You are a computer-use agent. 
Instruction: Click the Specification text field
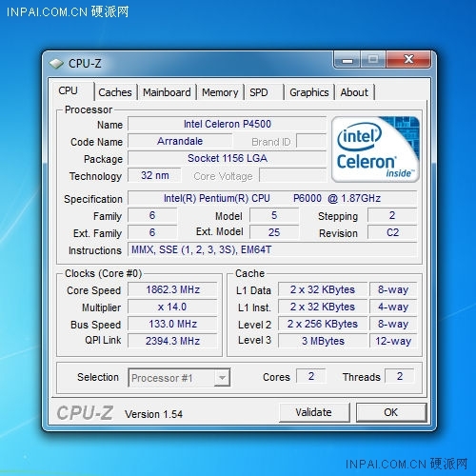click(272, 198)
